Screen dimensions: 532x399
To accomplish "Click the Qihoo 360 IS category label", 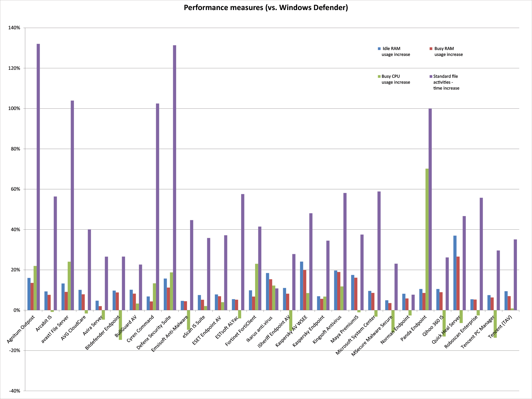I will pyautogui.click(x=433, y=326).
